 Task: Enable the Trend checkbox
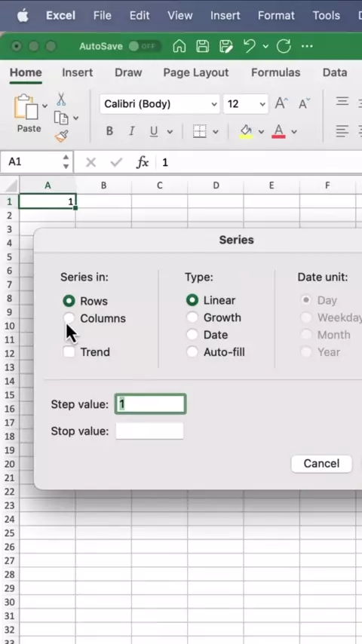[x=69, y=352]
